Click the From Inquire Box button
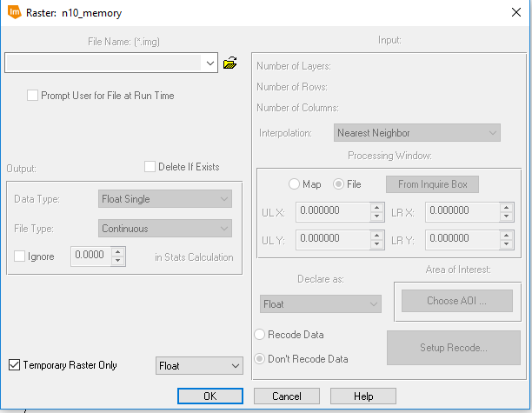Viewport: 532px width, 413px height. click(432, 184)
